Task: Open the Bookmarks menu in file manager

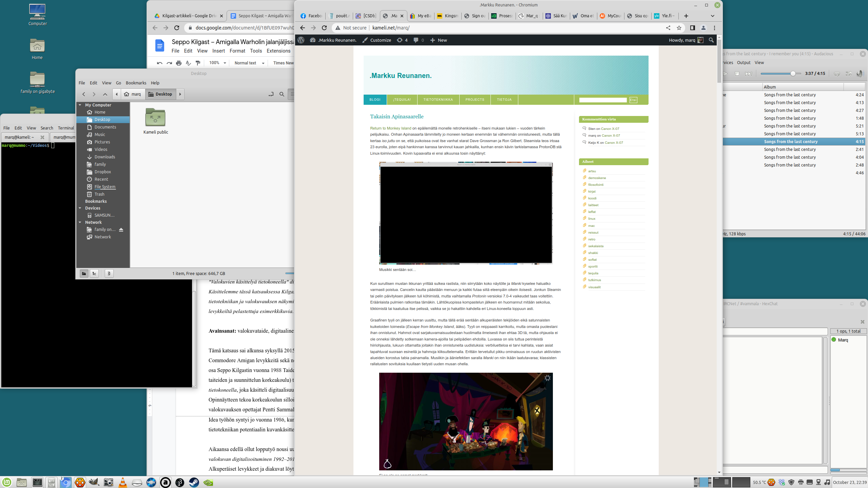Action: click(x=136, y=83)
